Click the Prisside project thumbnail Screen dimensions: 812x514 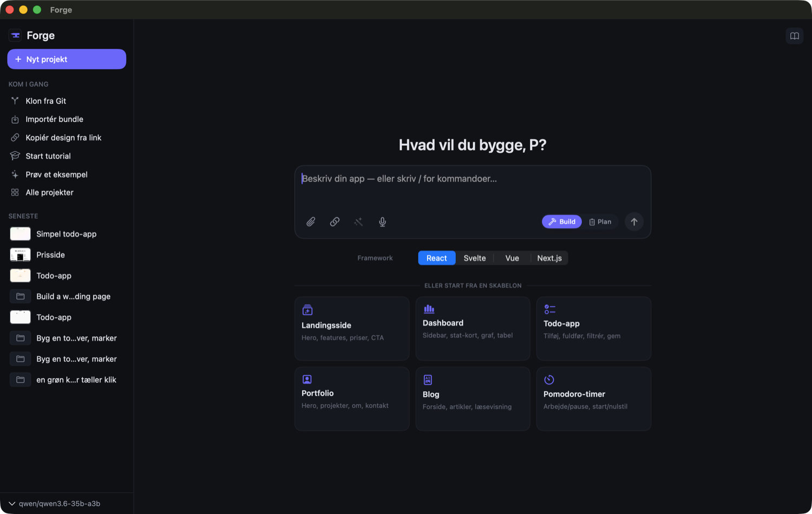tap(20, 255)
